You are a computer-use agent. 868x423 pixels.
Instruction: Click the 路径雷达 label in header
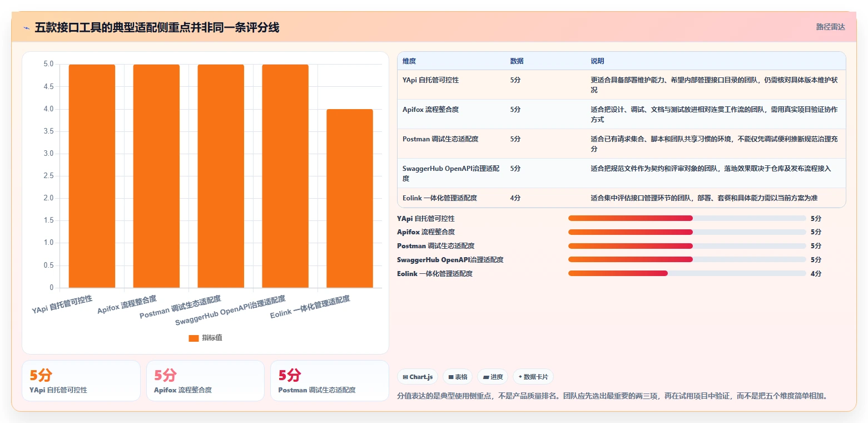coord(830,27)
